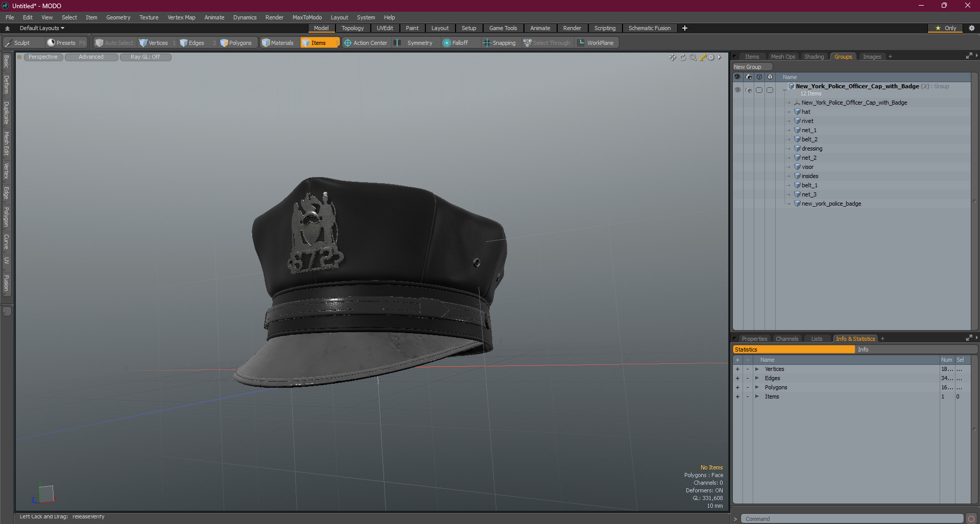Open the layout settings gear at top right

coord(972,28)
